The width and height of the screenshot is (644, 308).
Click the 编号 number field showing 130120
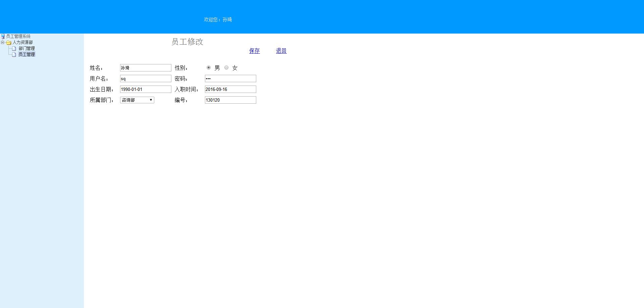pos(230,100)
